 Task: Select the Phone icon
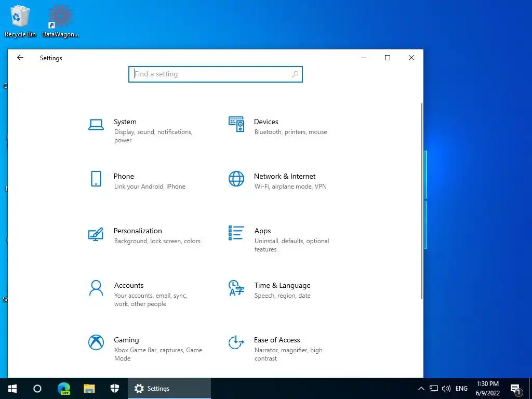pos(96,179)
